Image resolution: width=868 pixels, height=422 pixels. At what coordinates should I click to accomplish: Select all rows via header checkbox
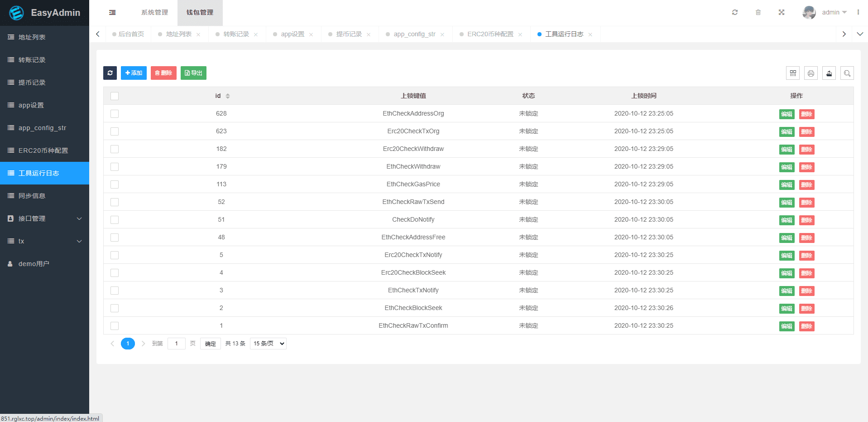(x=115, y=96)
